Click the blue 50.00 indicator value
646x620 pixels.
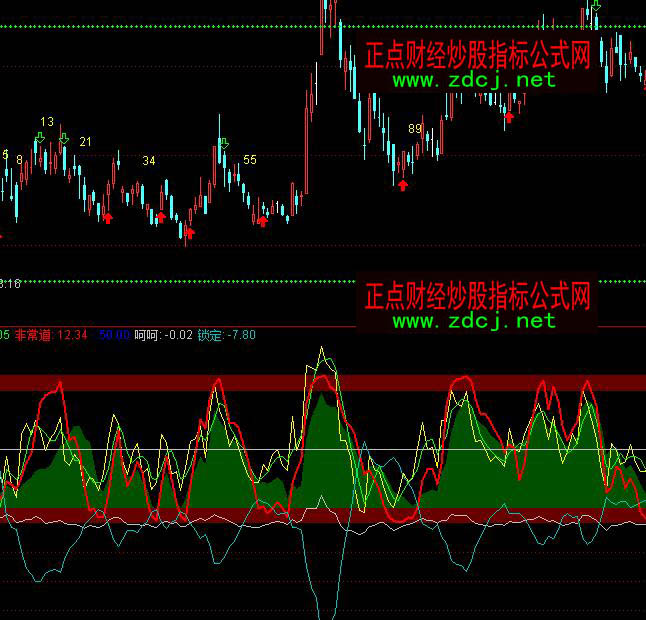tap(115, 335)
